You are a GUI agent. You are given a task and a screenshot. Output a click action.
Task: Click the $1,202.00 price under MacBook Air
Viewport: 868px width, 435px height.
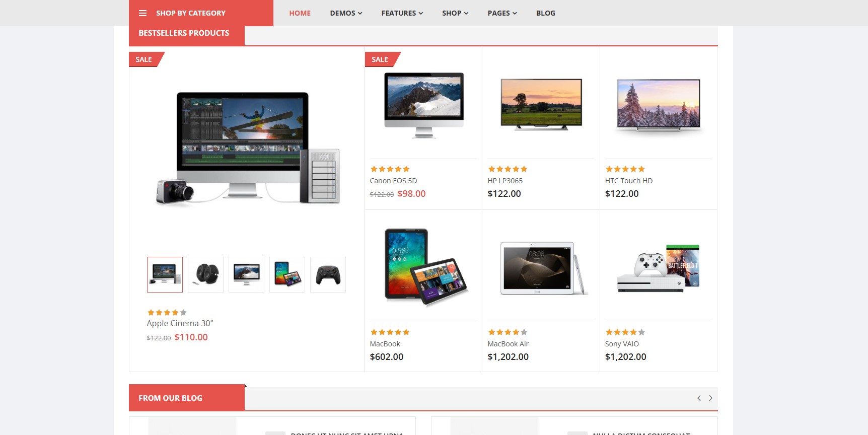coord(508,357)
